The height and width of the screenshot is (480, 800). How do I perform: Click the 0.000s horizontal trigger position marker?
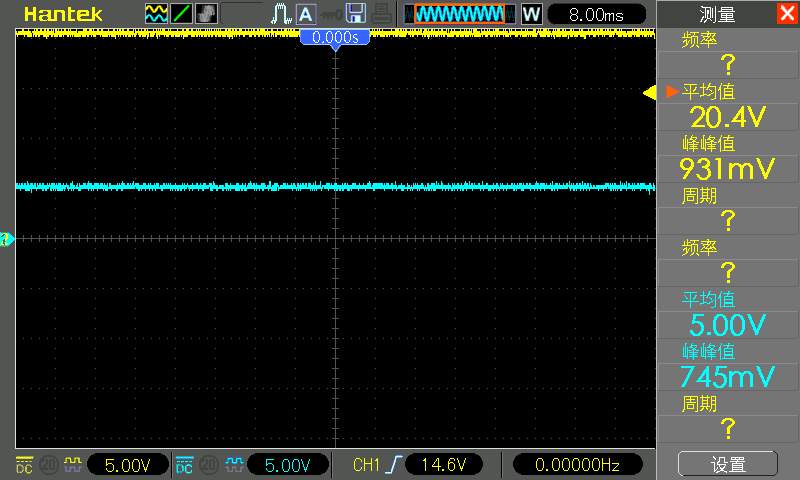335,38
